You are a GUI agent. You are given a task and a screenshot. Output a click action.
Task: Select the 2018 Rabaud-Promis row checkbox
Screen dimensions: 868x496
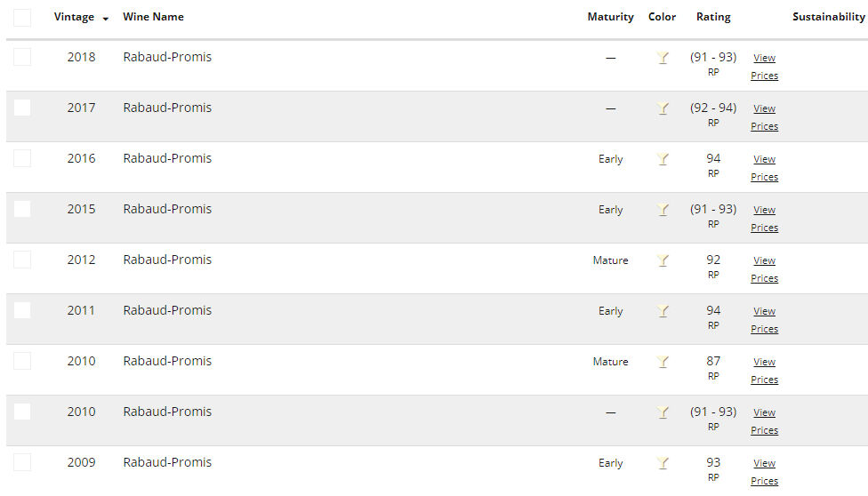(x=22, y=57)
